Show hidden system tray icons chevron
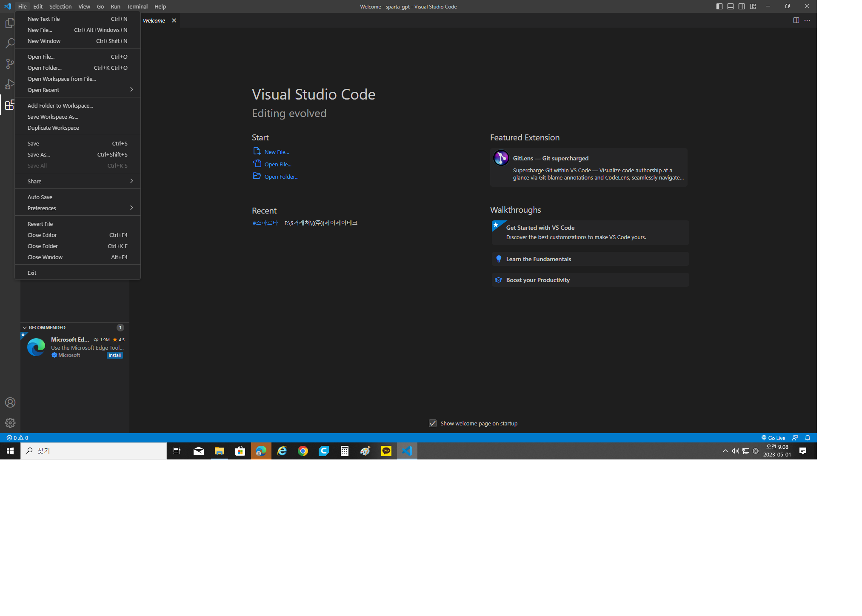862x616 pixels. tap(725, 451)
